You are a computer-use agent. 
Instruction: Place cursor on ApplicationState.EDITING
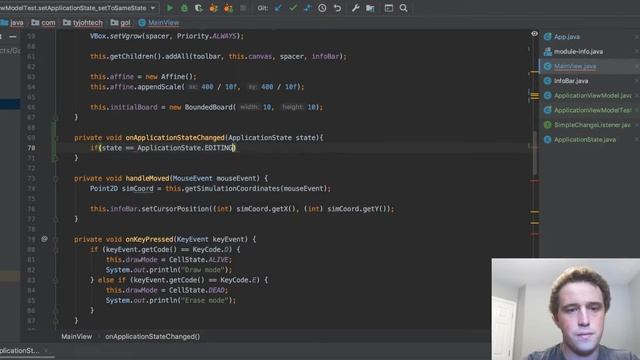pos(185,148)
